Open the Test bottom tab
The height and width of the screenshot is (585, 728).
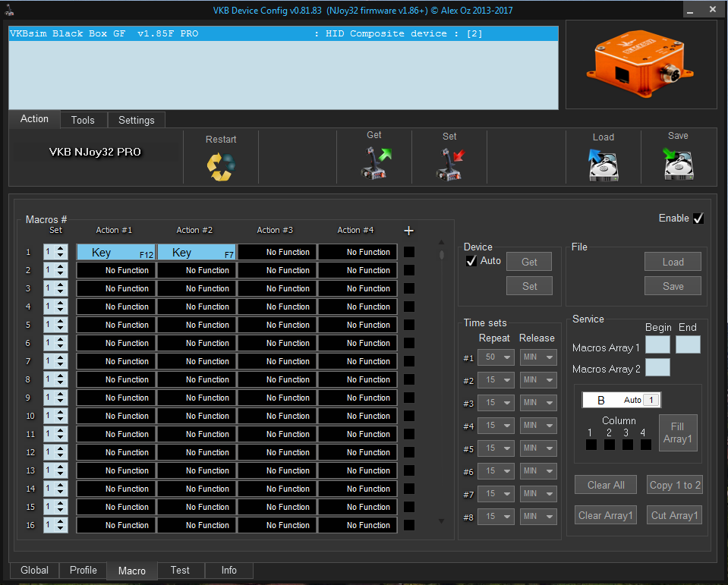pyautogui.click(x=180, y=570)
